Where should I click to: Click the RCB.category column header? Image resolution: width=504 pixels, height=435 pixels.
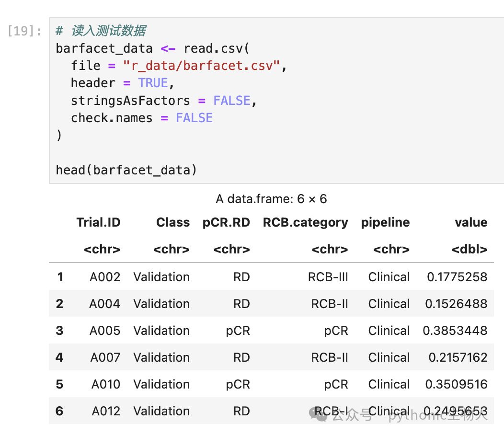point(305,222)
